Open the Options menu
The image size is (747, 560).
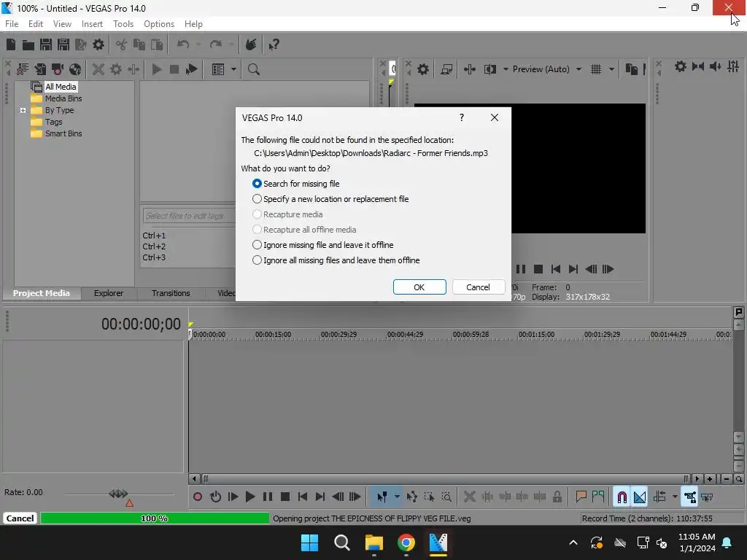tap(158, 24)
